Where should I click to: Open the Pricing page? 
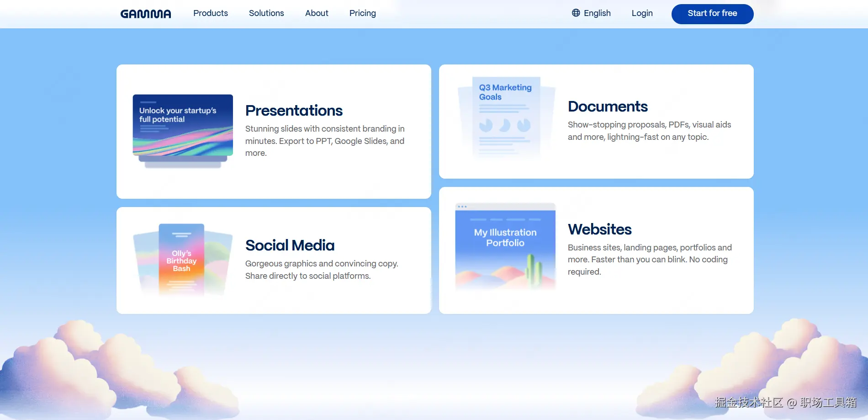(x=363, y=13)
